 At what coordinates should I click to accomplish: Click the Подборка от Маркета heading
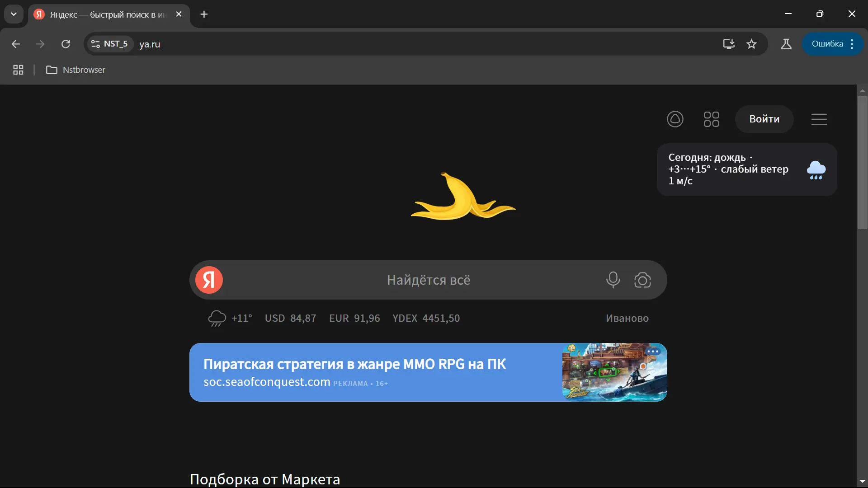coord(265,479)
